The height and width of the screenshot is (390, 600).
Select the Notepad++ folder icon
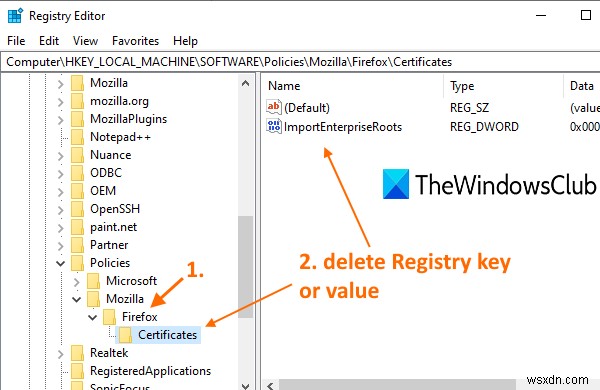[x=77, y=137]
